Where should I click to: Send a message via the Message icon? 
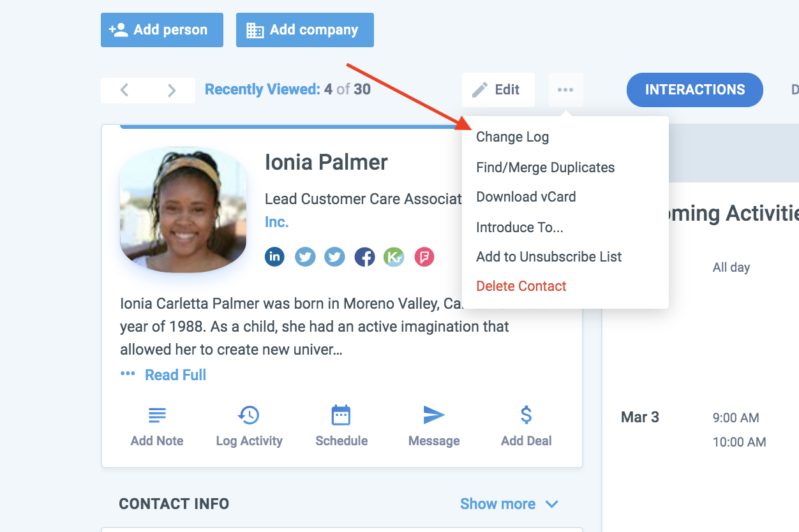pyautogui.click(x=434, y=416)
